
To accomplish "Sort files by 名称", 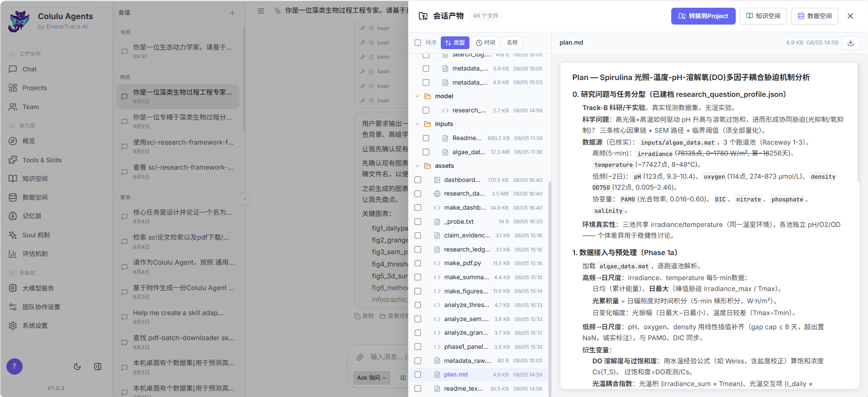I will tap(512, 43).
